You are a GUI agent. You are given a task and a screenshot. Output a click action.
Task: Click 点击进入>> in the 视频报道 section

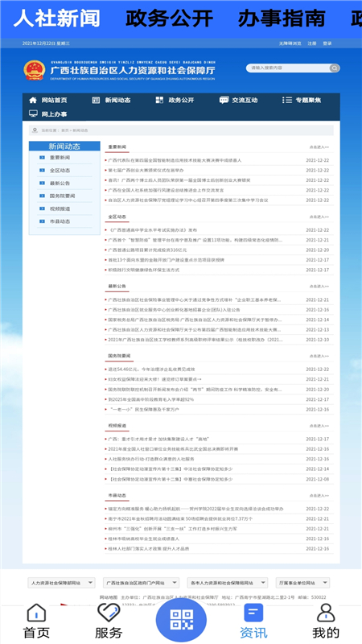point(319,426)
